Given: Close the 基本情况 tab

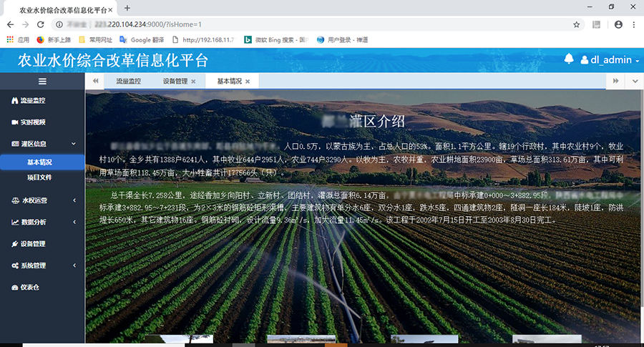Looking at the screenshot, I should coord(248,82).
